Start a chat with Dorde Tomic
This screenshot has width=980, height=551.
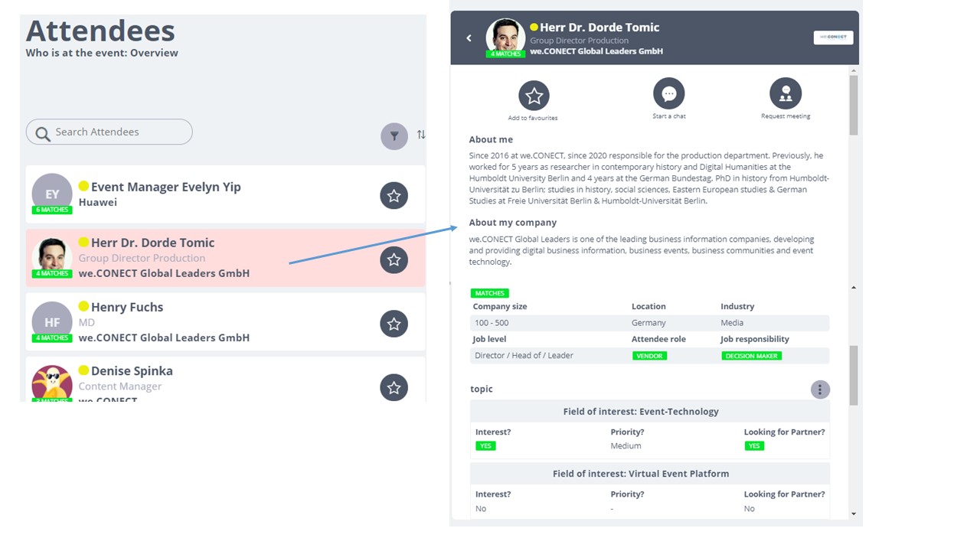pos(669,93)
